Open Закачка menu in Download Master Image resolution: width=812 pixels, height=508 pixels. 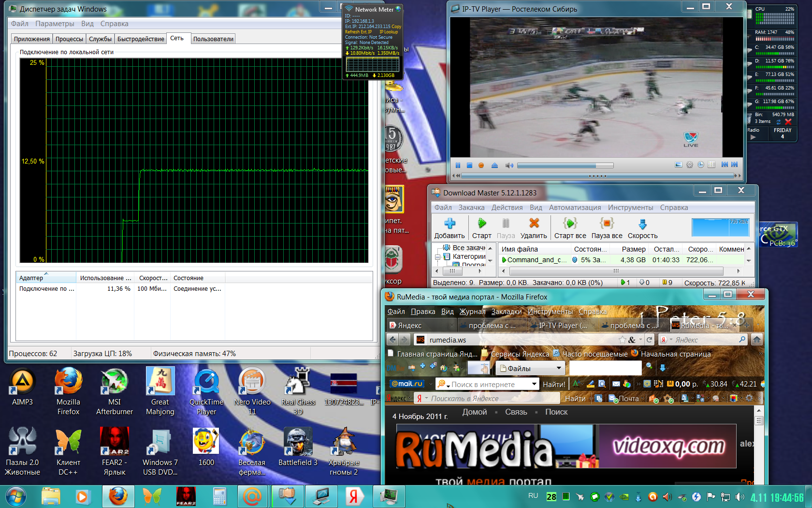[x=471, y=208]
